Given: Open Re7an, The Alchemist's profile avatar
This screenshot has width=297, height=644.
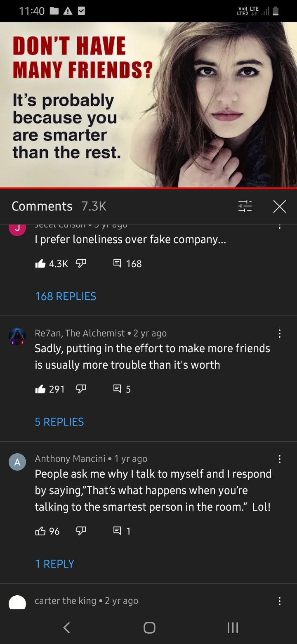Looking at the screenshot, I should point(17,336).
